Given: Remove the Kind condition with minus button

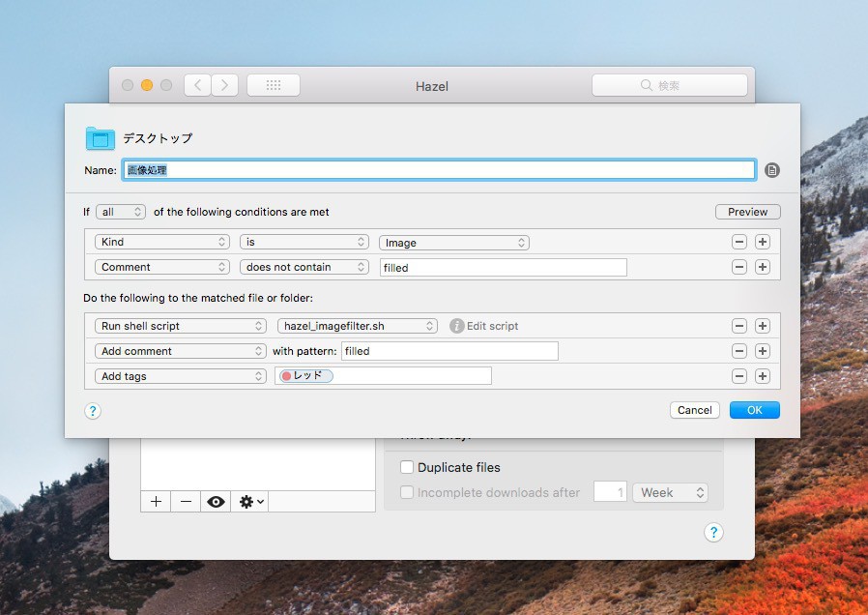Looking at the screenshot, I should [x=739, y=243].
